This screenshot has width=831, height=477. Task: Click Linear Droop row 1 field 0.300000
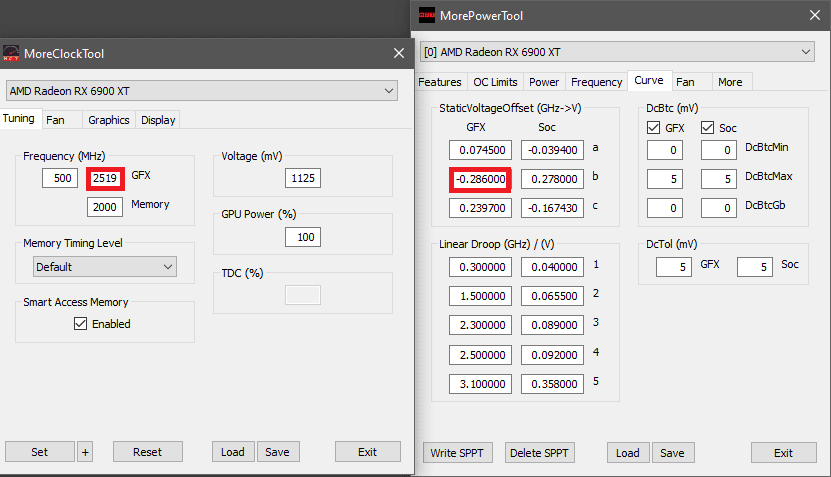tap(480, 267)
